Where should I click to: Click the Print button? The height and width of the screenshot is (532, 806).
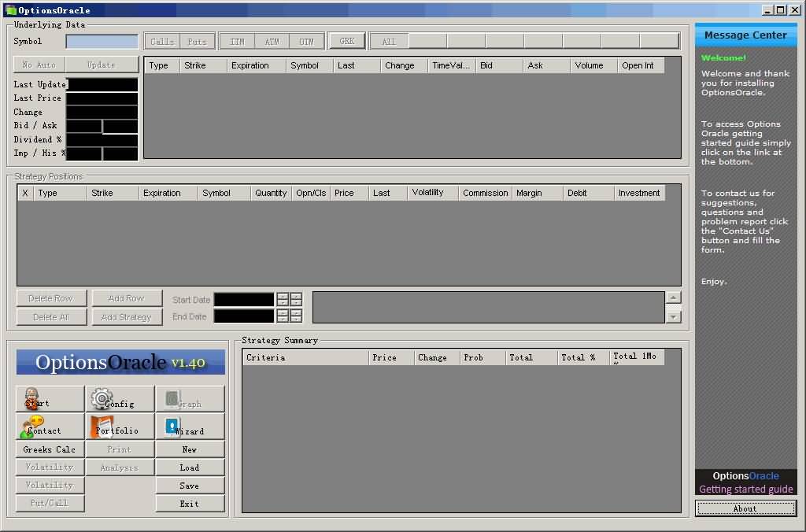point(120,449)
